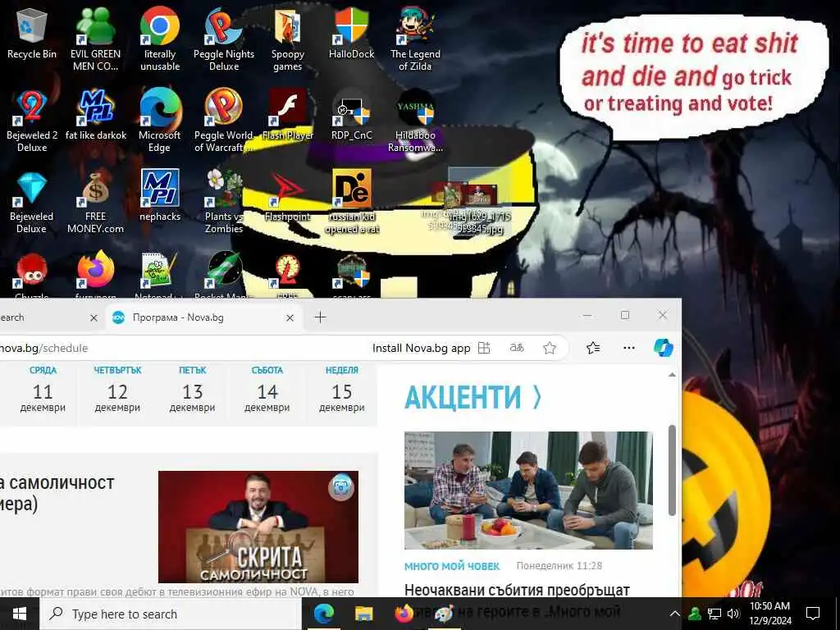The image size is (840, 630).
Task: Open the АКЦЕНТИ section link
Action: (x=473, y=397)
